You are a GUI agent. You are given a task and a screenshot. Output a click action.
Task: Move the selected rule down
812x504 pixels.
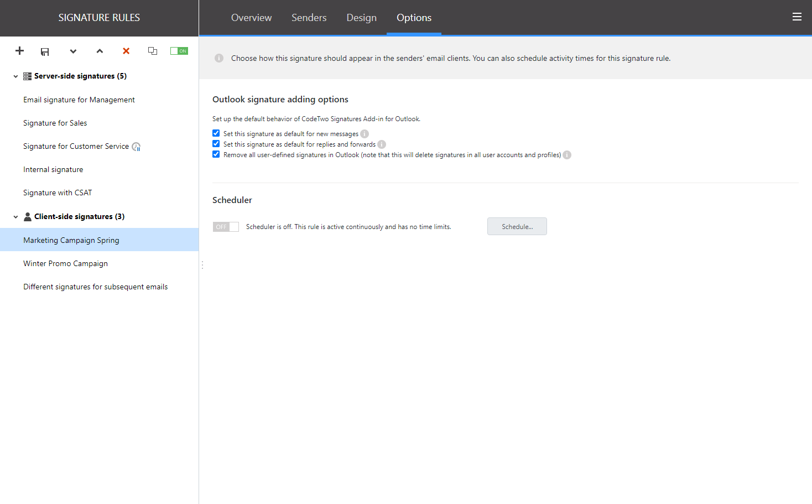click(x=73, y=51)
